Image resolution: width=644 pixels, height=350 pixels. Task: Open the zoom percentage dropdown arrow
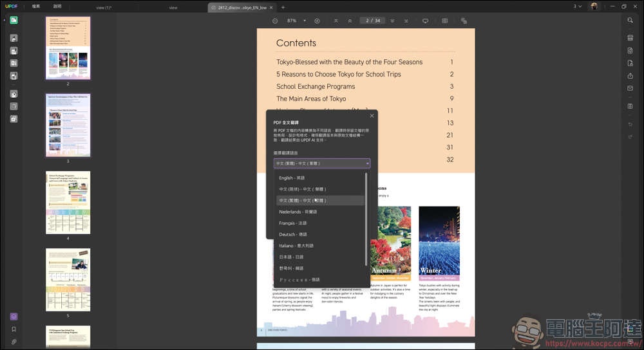pyautogui.click(x=305, y=21)
